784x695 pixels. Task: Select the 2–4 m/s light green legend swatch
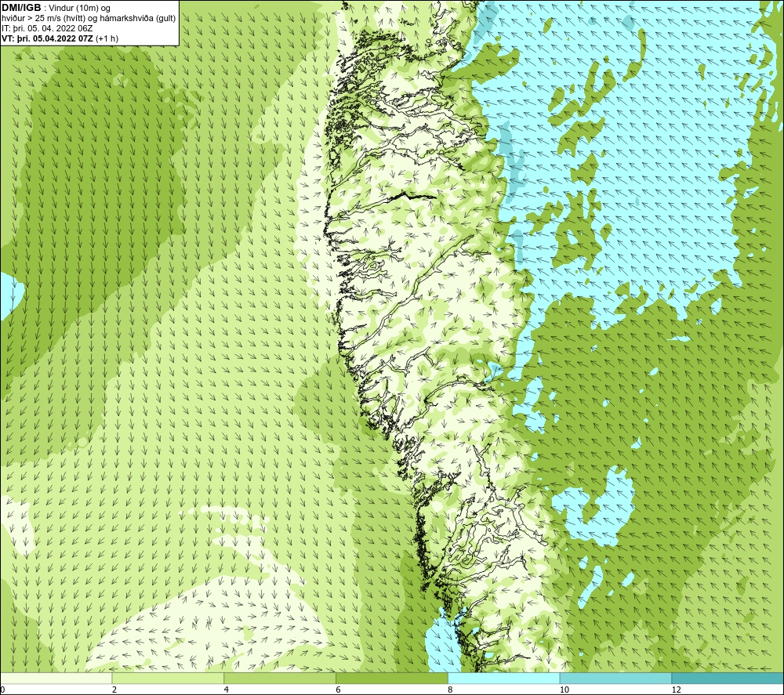coord(168,678)
